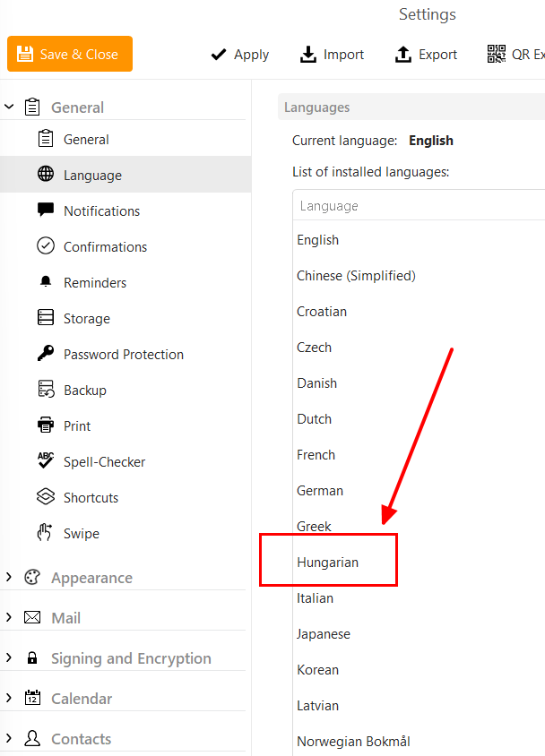Screen dimensions: 545x756
Task: Go to the Backup settings page
Action: point(85,391)
